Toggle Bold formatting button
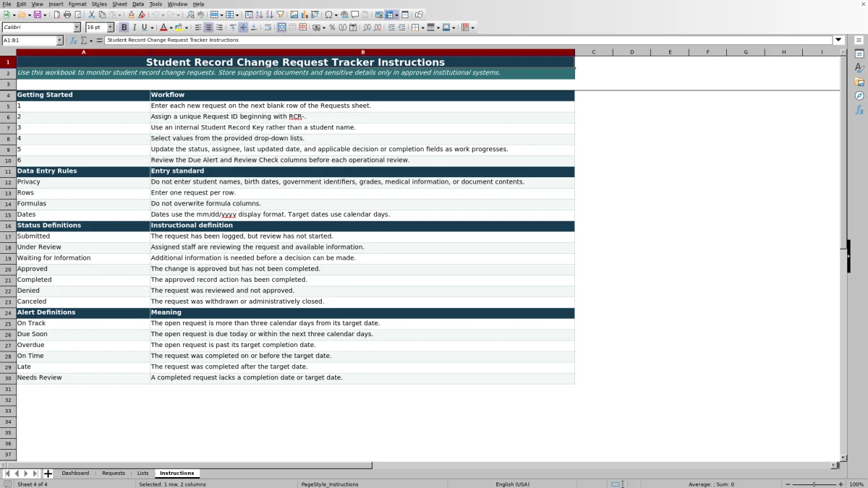868x488 pixels. click(124, 27)
